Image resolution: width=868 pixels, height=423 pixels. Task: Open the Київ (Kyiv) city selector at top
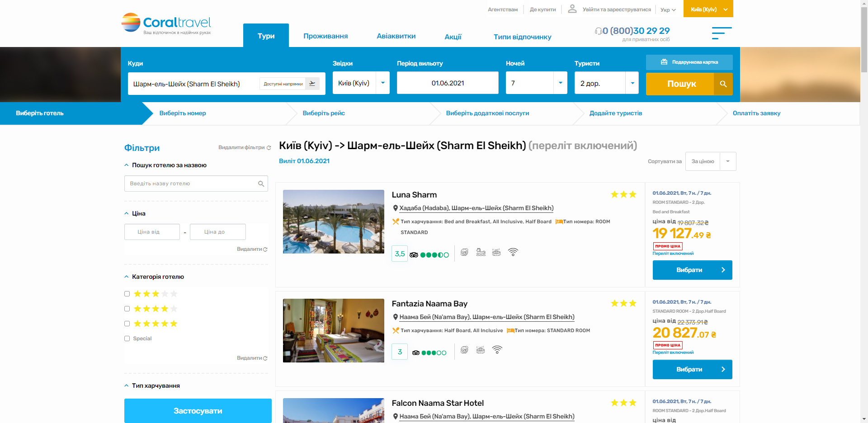[x=708, y=9]
